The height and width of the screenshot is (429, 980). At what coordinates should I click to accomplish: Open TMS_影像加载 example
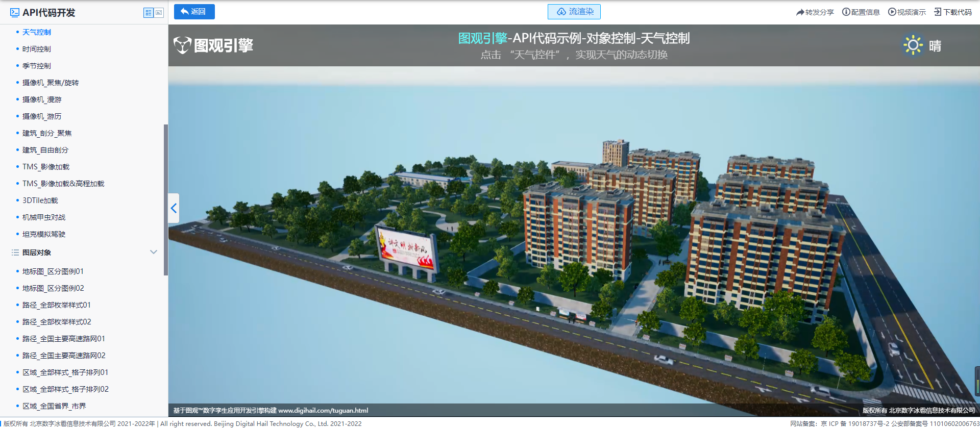click(46, 167)
